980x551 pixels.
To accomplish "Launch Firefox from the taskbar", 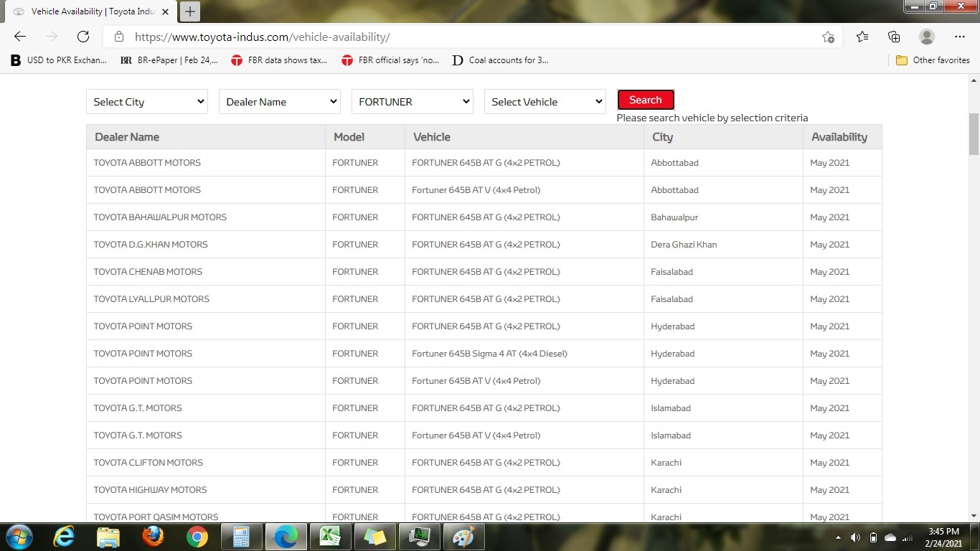I will coord(152,537).
